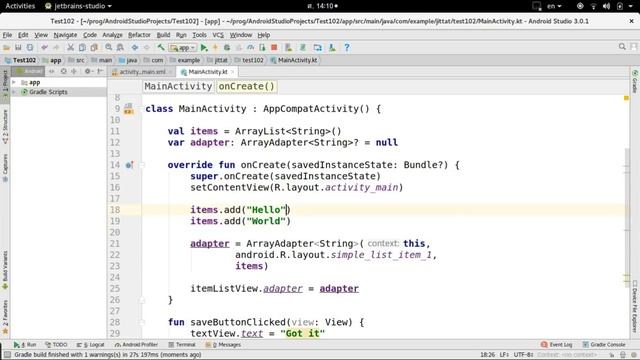640x360 pixels.
Task: Click the class gutter icon on line 9
Action: click(128, 109)
